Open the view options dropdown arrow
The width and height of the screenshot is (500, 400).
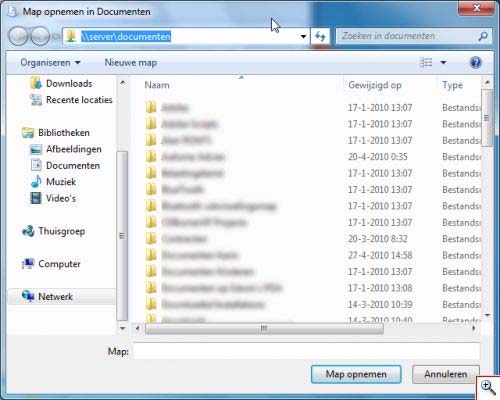pos(443,62)
